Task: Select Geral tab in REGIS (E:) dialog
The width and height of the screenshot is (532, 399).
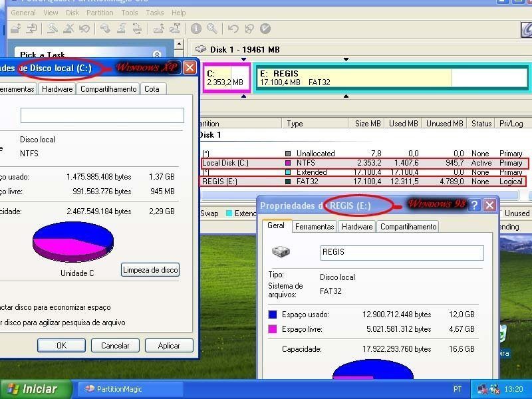Action: click(x=276, y=225)
